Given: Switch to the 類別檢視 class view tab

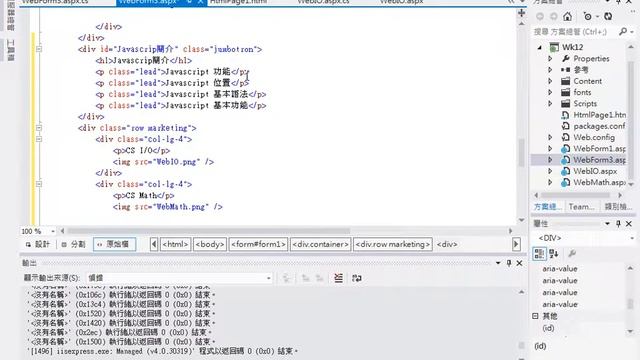Looking at the screenshot, I should (x=618, y=207).
